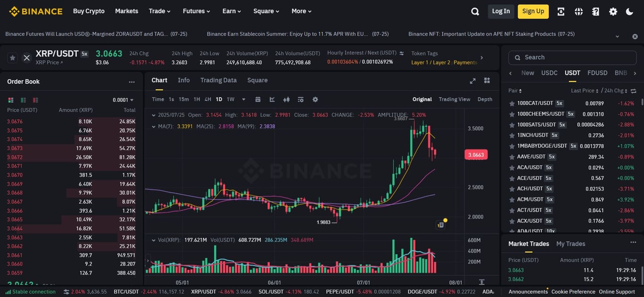Select the candlestick comparison icon on chart toolbar
644x297 pixels.
(286, 99)
